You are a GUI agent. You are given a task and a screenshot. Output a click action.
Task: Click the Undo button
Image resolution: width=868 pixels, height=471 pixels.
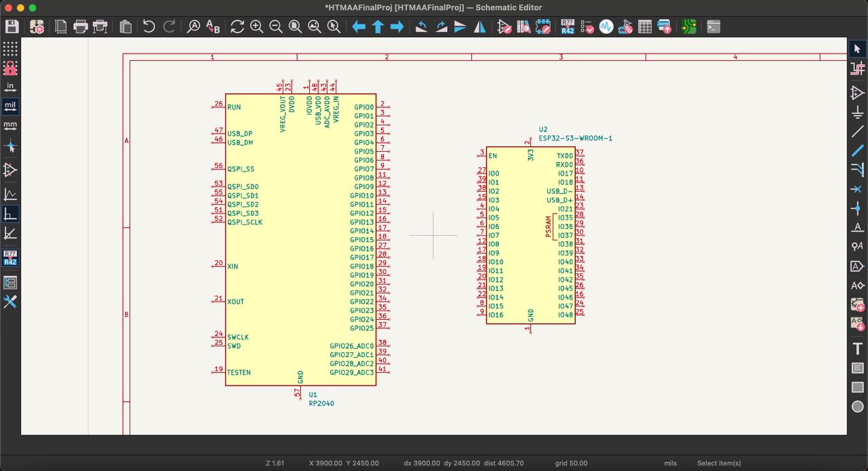coord(149,27)
